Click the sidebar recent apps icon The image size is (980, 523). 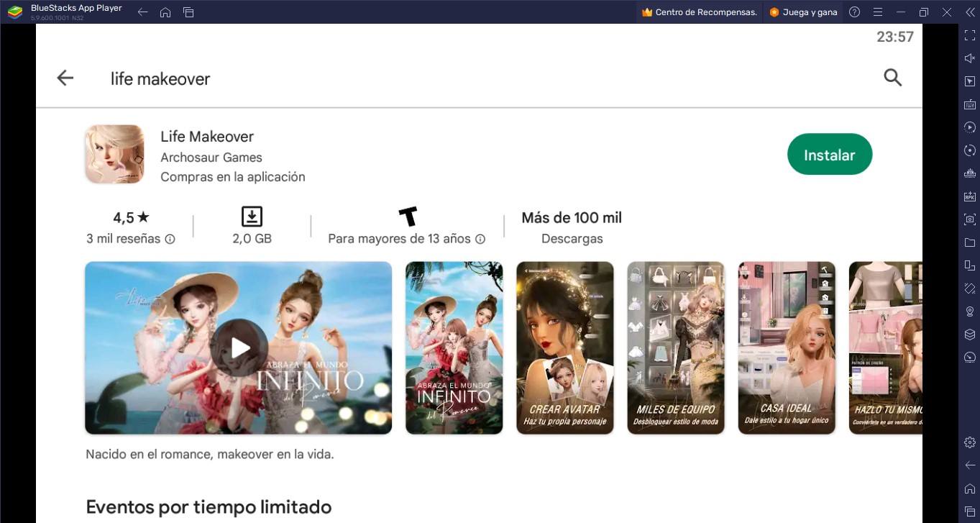(x=969, y=511)
